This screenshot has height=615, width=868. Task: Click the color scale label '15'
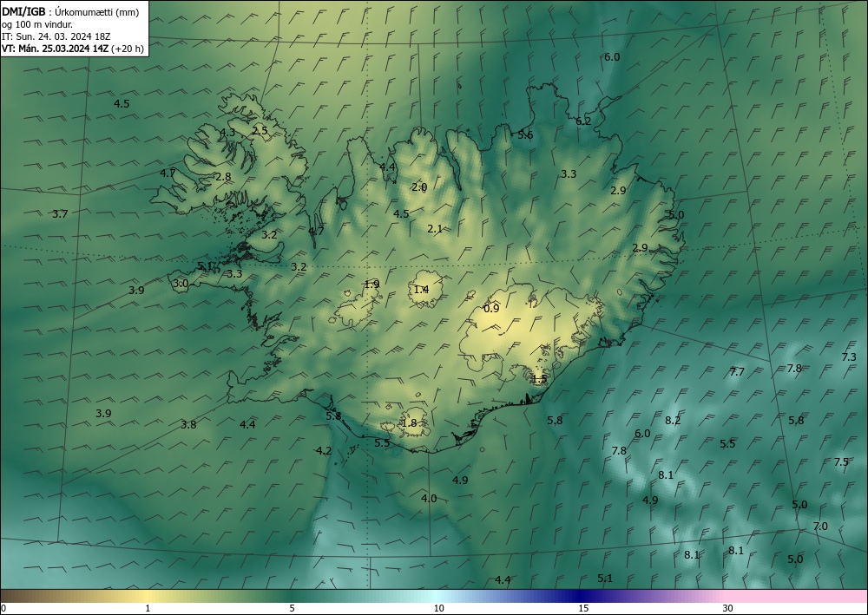click(583, 609)
